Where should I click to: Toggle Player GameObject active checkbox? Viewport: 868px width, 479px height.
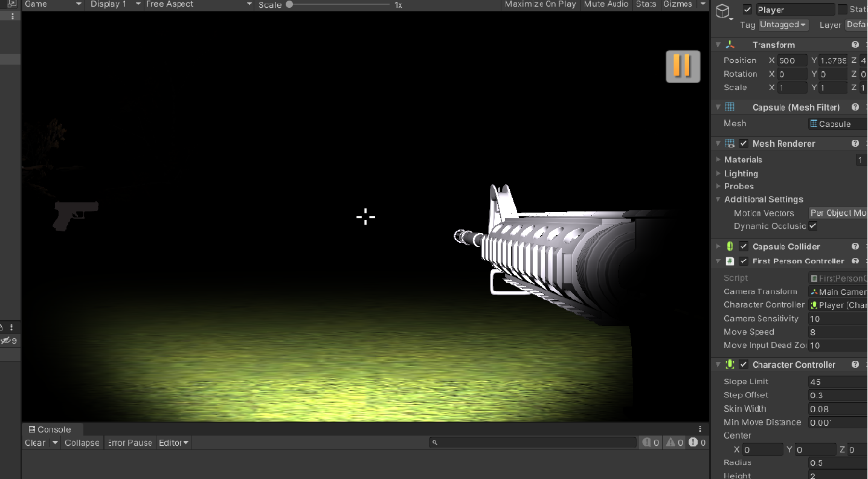click(x=747, y=10)
